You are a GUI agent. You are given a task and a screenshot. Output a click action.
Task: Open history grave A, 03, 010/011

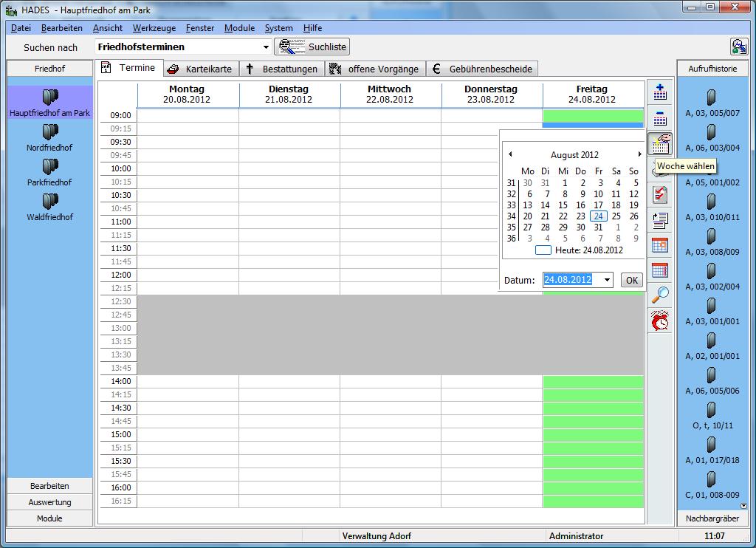point(712,208)
